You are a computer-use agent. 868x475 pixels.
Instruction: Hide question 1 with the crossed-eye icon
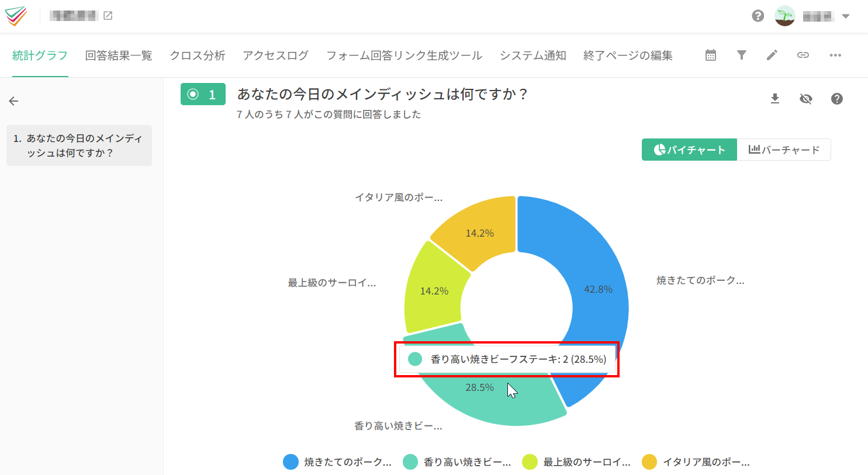[806, 99]
